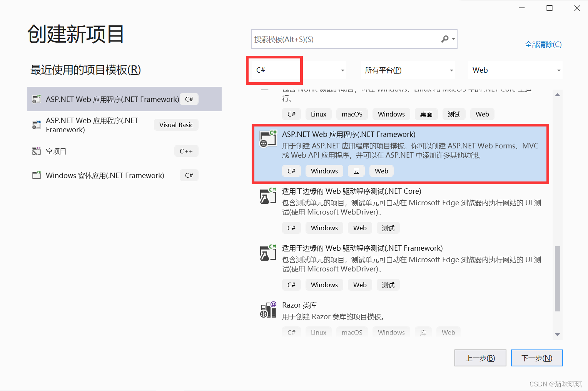
Task: Select the Razor 类库 template title
Action: (299, 305)
